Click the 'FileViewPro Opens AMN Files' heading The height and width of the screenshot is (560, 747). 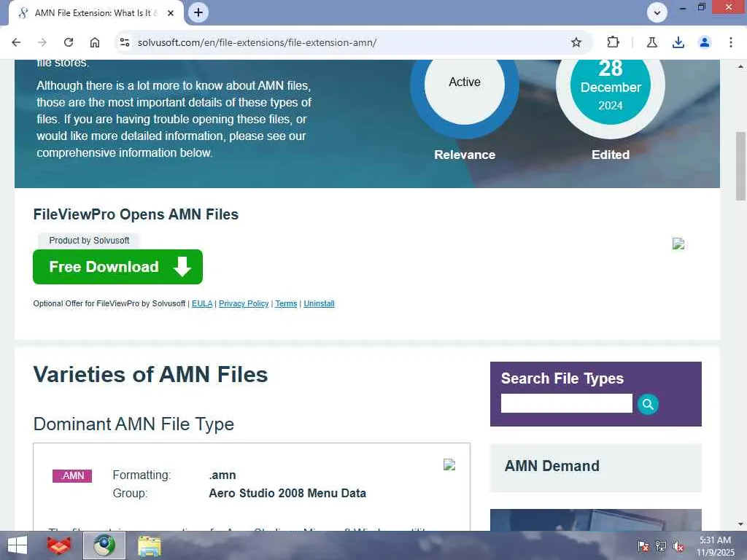coord(136,214)
